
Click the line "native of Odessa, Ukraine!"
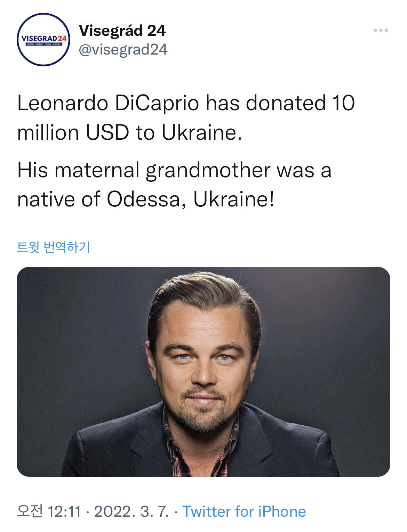pos(146,199)
